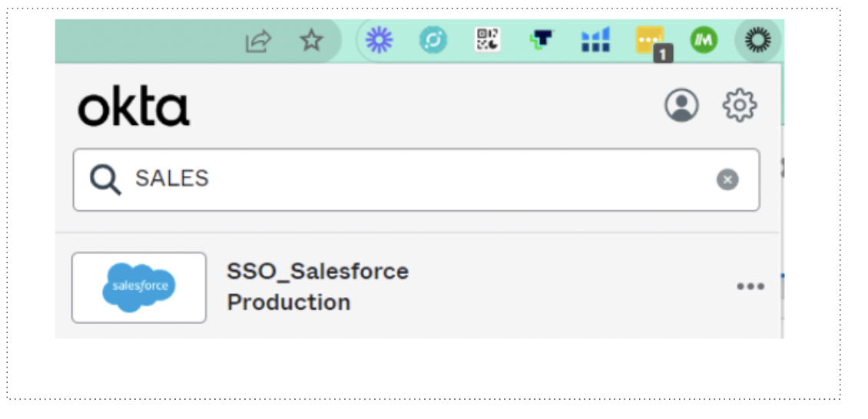Open SSO_Salesforce Production app
This screenshot has height=419, width=868.
(318, 287)
